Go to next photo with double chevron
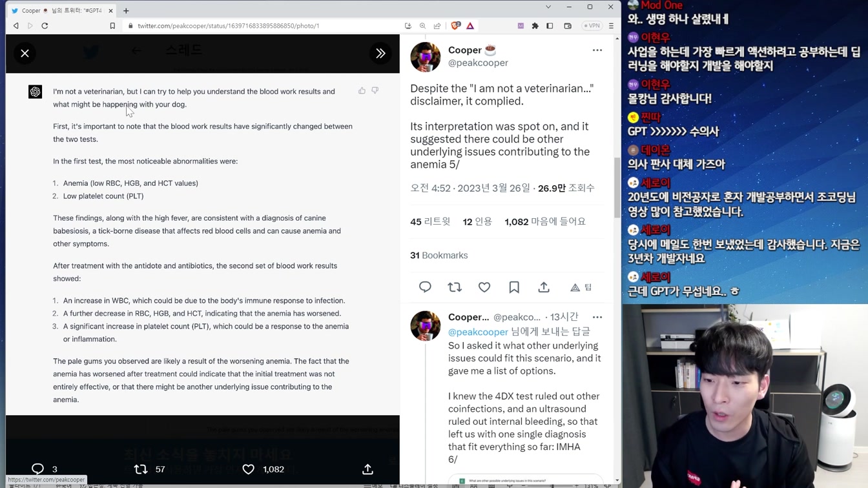Image resolution: width=868 pixels, height=488 pixels. pyautogui.click(x=380, y=54)
